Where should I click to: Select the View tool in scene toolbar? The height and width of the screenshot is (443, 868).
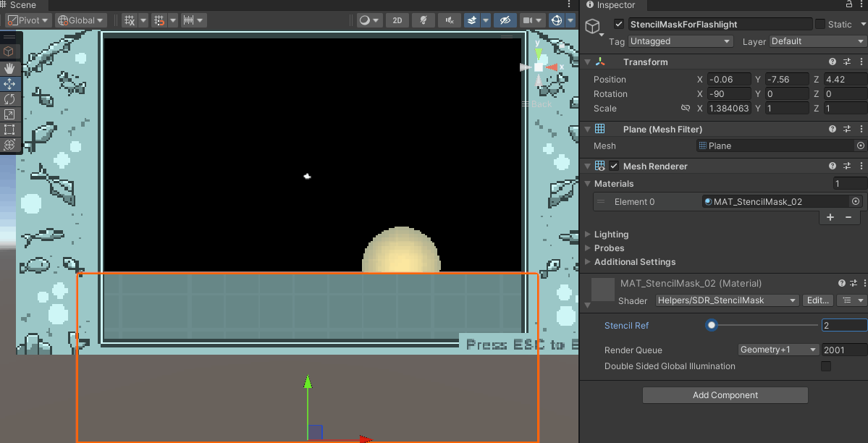(x=9, y=69)
